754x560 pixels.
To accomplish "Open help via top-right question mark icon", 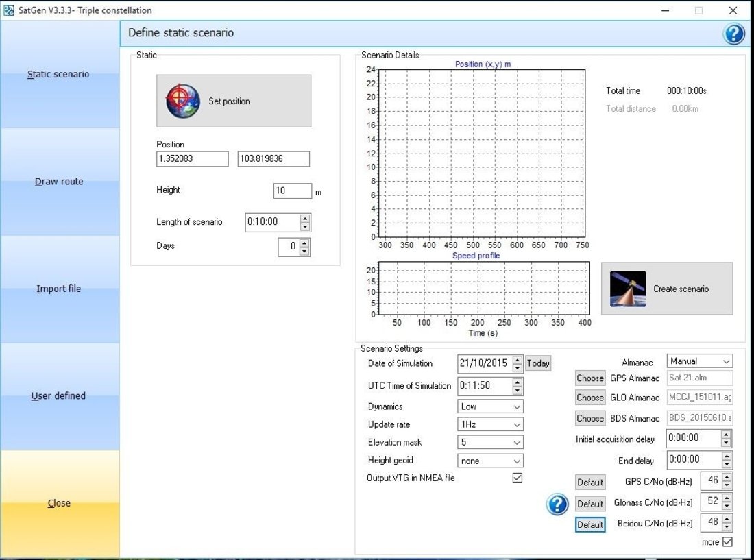I will pos(734,34).
